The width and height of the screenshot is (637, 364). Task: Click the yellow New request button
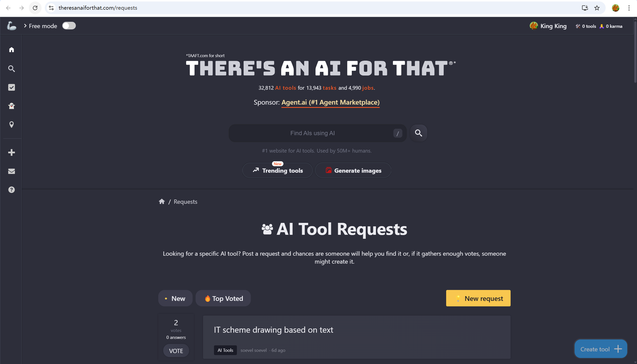(x=478, y=298)
